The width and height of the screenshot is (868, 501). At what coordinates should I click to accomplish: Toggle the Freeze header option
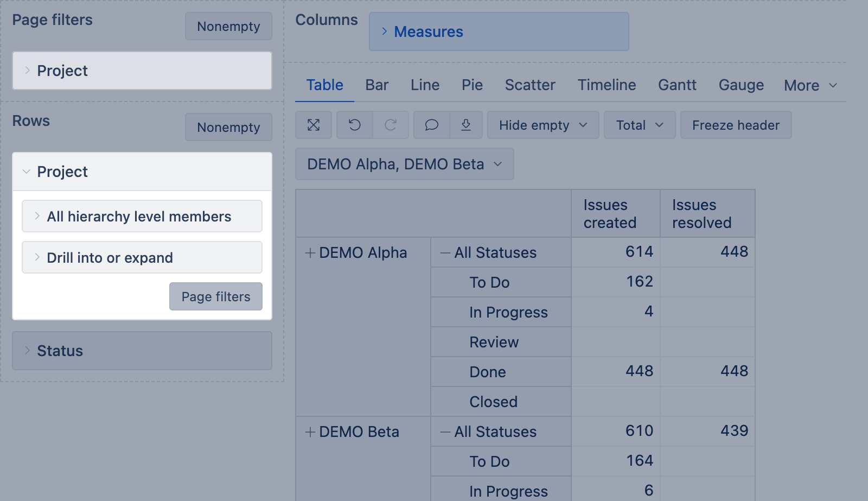[736, 125]
